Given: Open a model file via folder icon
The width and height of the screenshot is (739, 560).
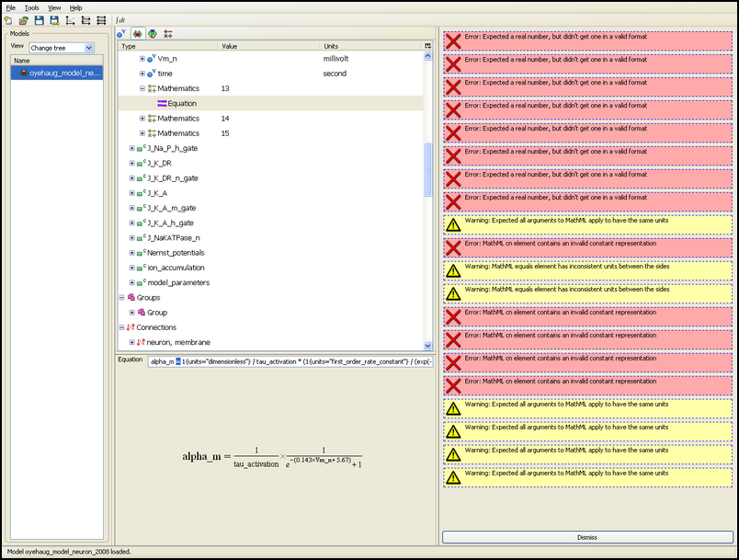Looking at the screenshot, I should [24, 20].
